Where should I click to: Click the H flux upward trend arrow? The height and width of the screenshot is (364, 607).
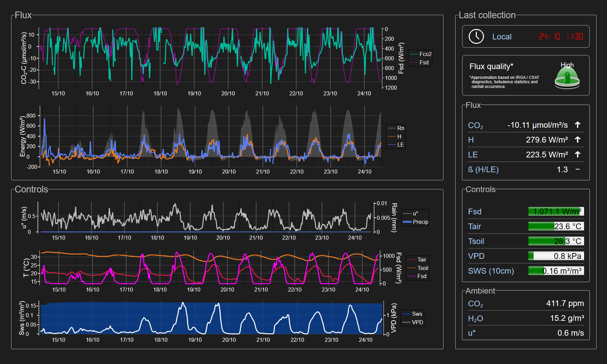point(578,140)
